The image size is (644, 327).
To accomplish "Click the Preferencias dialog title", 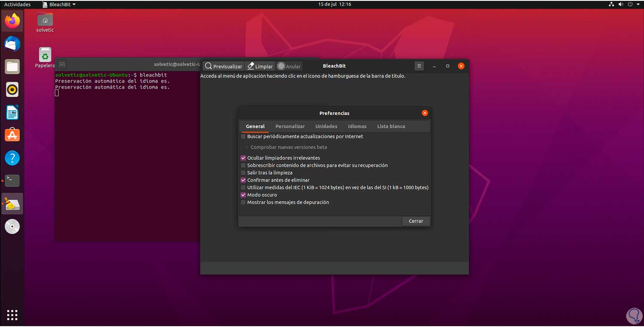I will click(x=334, y=113).
